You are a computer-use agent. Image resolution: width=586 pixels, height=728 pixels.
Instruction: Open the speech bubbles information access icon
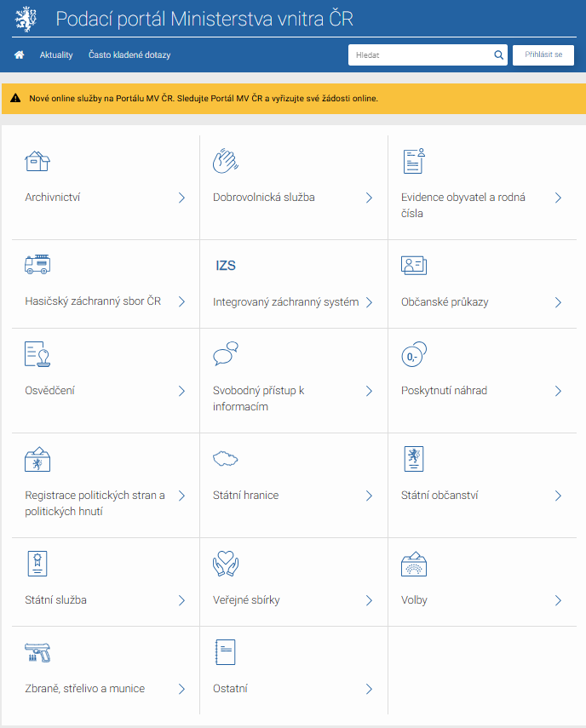(226, 353)
